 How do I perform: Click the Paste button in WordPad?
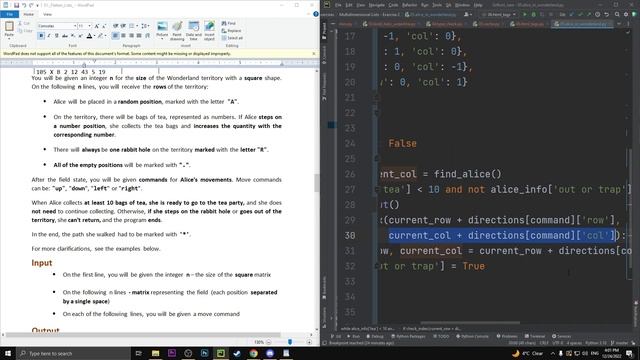9,27
